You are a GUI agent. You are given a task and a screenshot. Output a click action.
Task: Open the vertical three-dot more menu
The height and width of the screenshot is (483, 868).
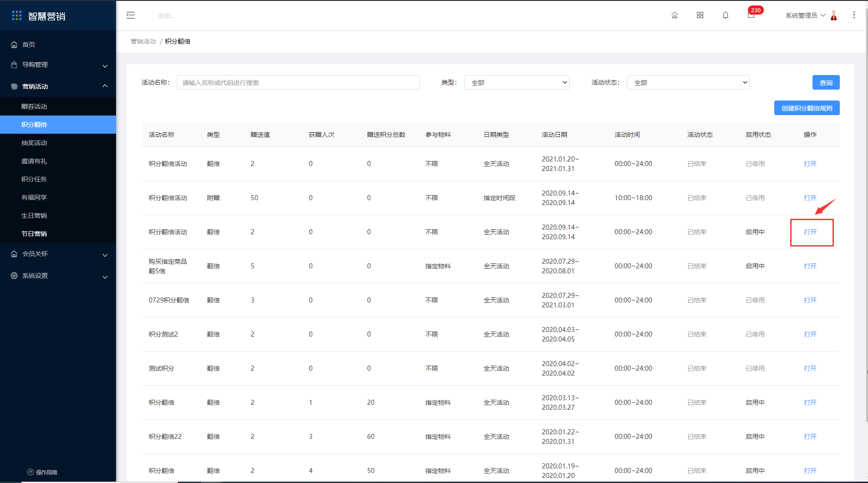tap(854, 15)
